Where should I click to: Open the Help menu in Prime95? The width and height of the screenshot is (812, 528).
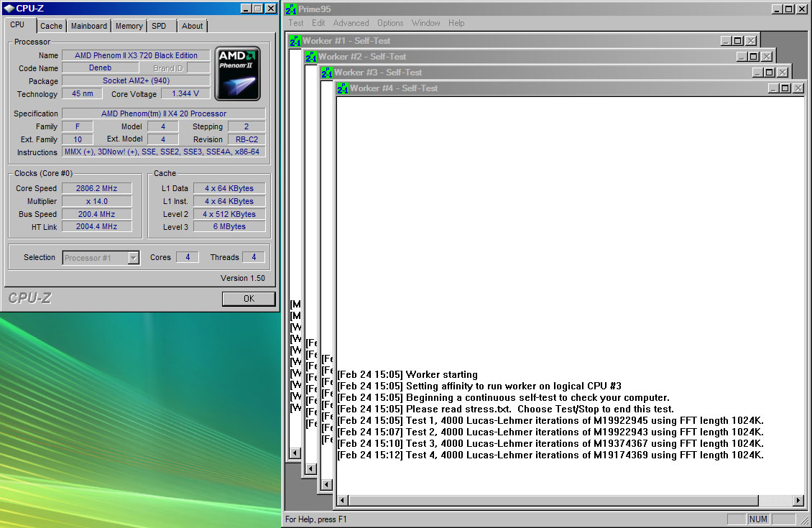(x=456, y=23)
